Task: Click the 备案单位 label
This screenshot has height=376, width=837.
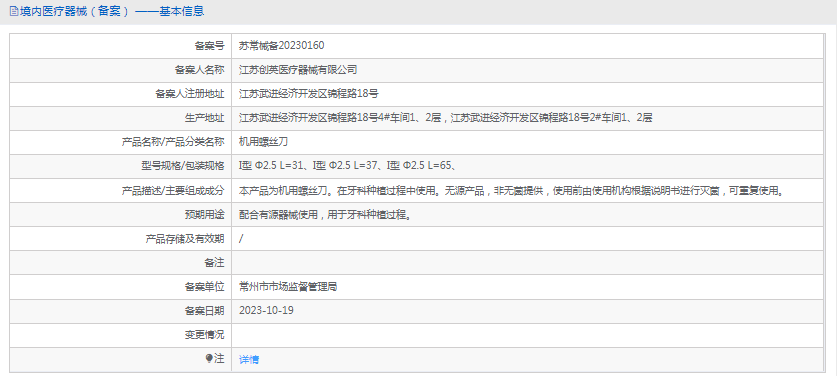Action: click(x=204, y=287)
